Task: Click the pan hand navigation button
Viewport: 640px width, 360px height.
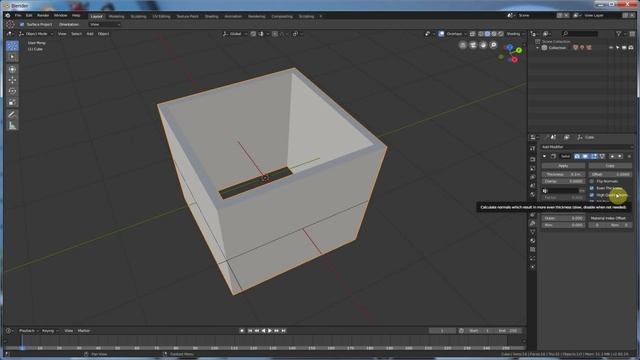Action: point(483,45)
